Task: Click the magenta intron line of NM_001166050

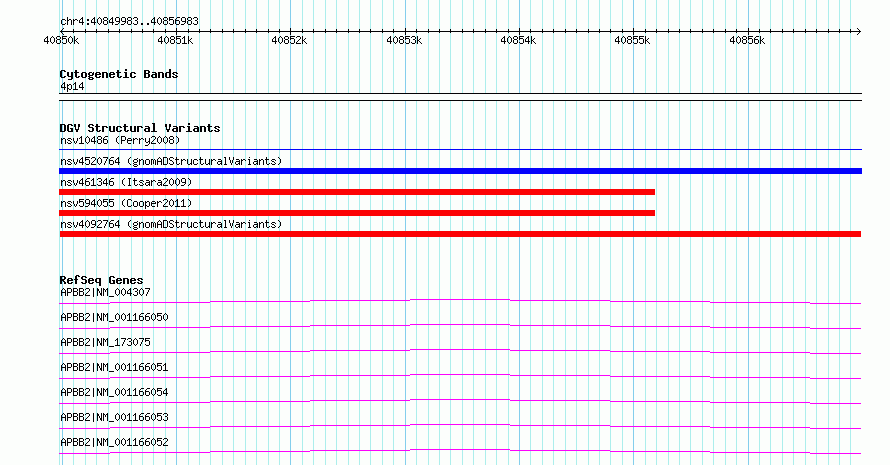Action: coord(460,325)
